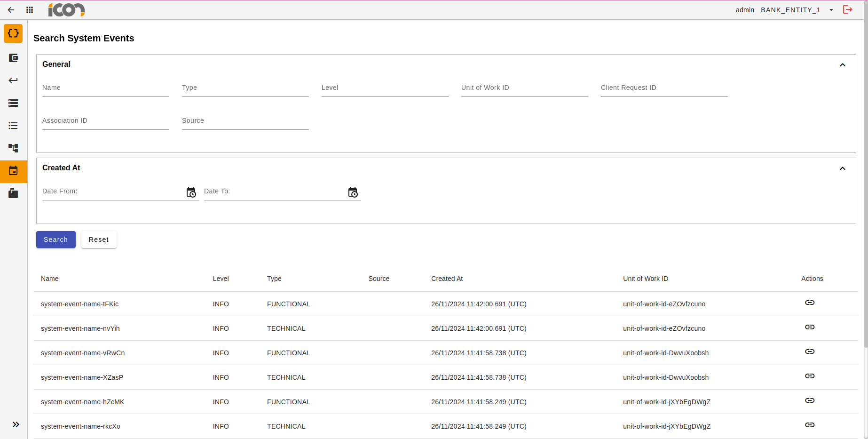This screenshot has height=439, width=868.
Task: Select the bullet list sidebar icon
Action: click(x=13, y=126)
